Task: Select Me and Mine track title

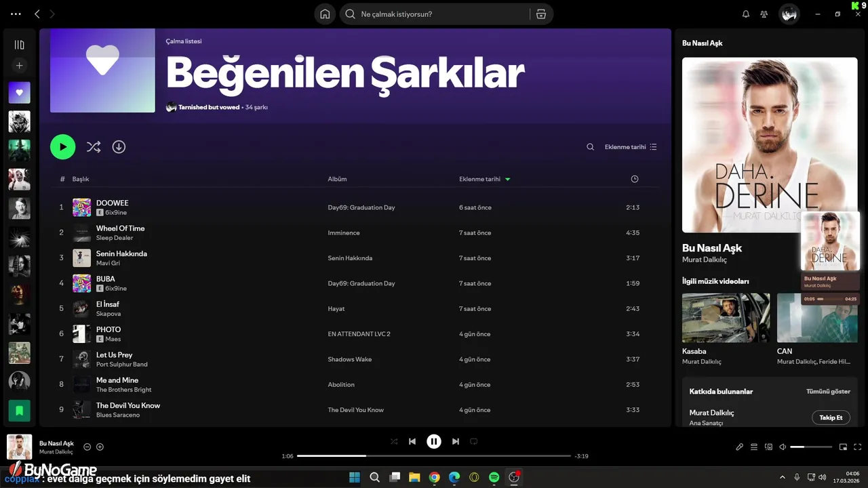Action: coord(117,380)
